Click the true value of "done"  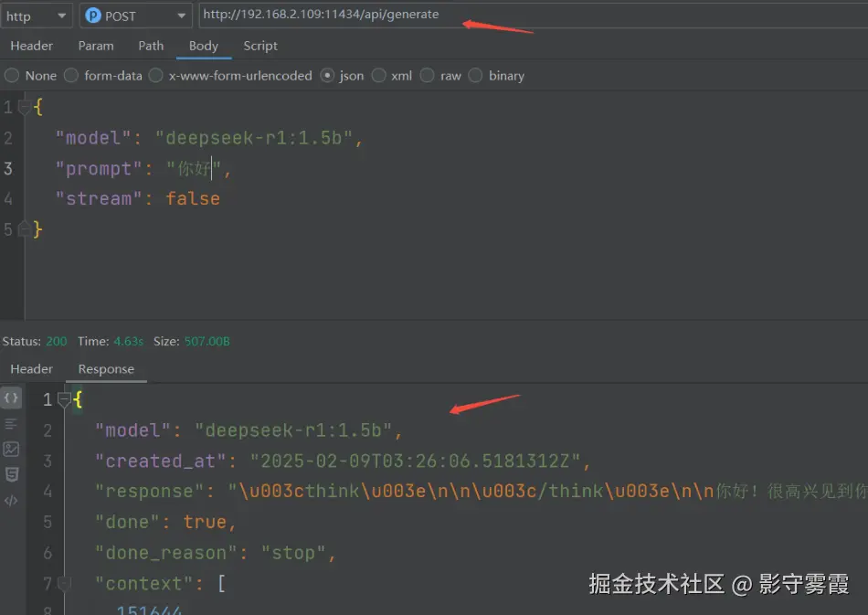[205, 522]
